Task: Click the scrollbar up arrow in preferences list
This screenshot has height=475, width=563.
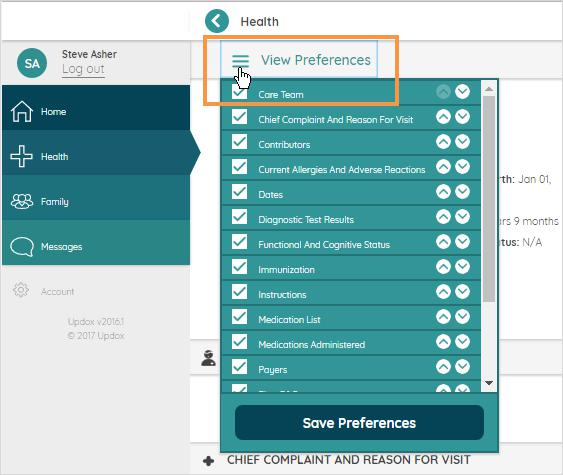Action: 489,89
